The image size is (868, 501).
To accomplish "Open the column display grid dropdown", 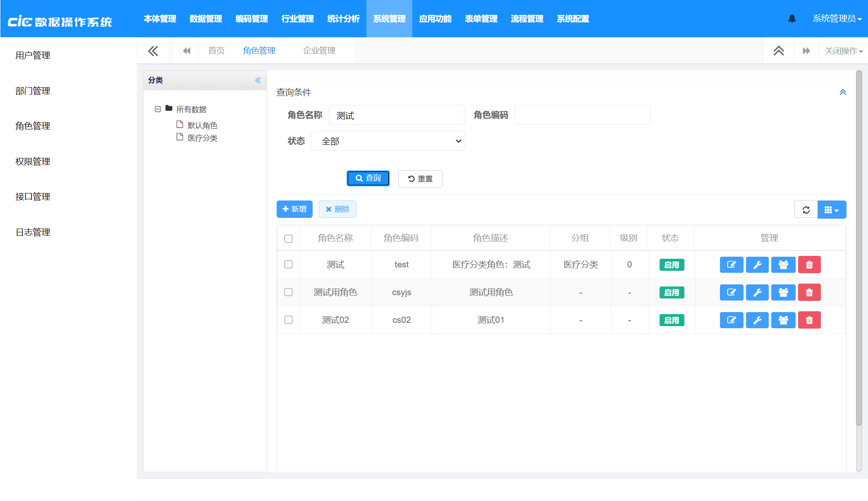I will pyautogui.click(x=832, y=210).
